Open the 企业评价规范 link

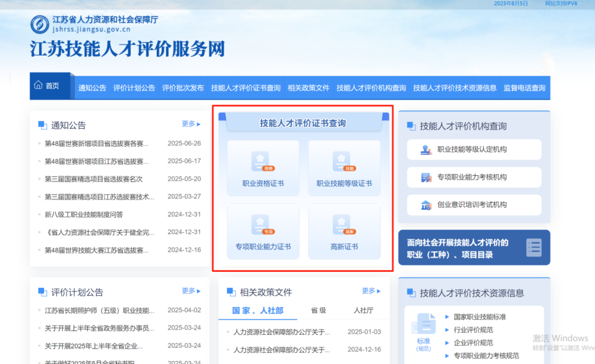[x=473, y=343]
